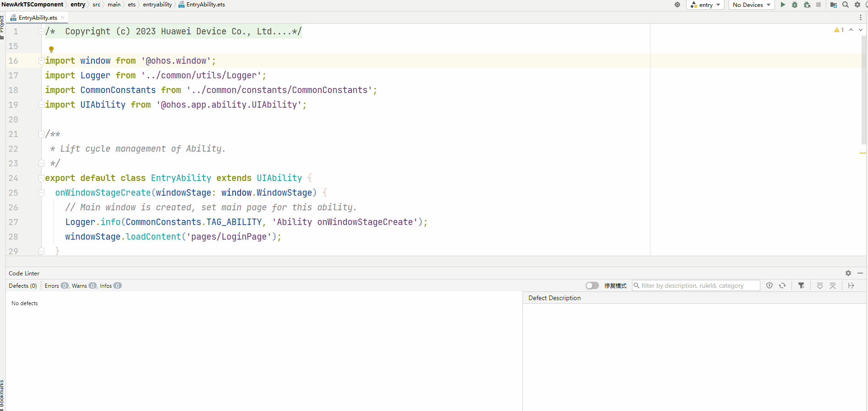Click the export arrow icon in Code Linter toolbar
Screen dimensions: 868x411
click(851, 285)
